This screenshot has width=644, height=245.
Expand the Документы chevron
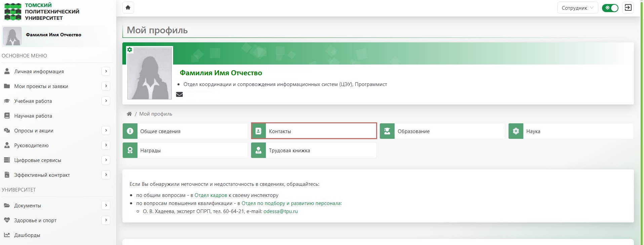pyautogui.click(x=106, y=205)
